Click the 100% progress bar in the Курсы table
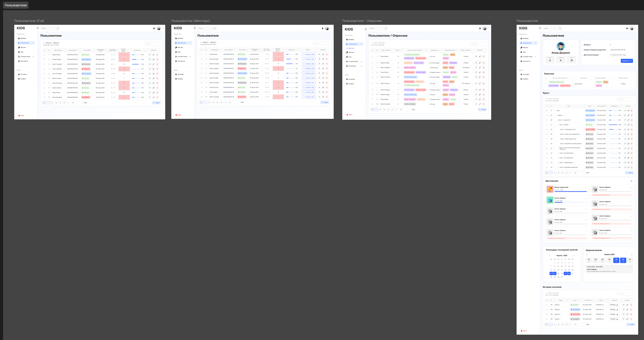 [613, 124]
